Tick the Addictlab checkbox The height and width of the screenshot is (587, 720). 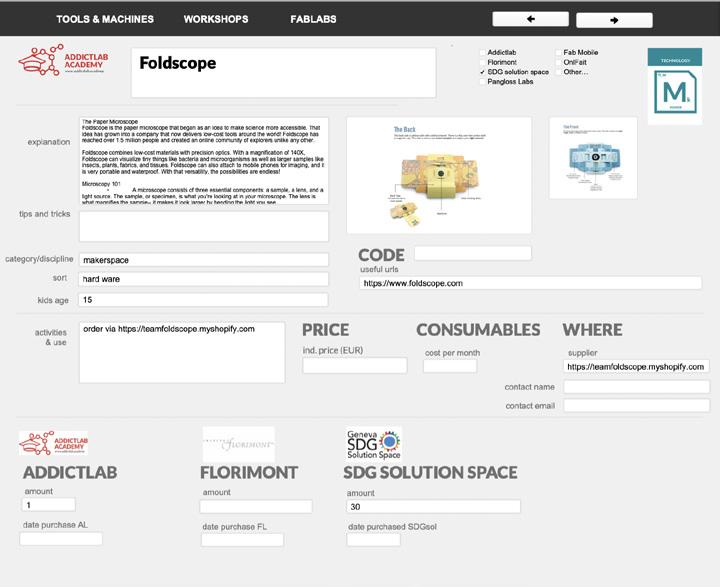482,53
